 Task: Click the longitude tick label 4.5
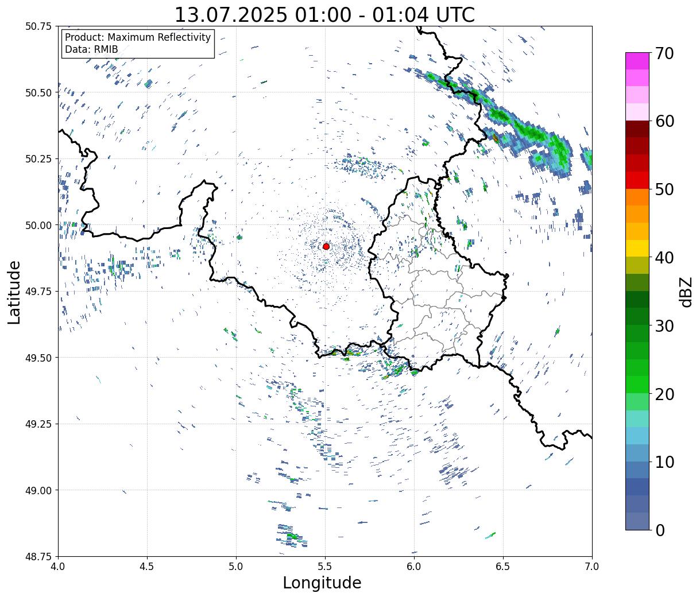pyautogui.click(x=147, y=567)
